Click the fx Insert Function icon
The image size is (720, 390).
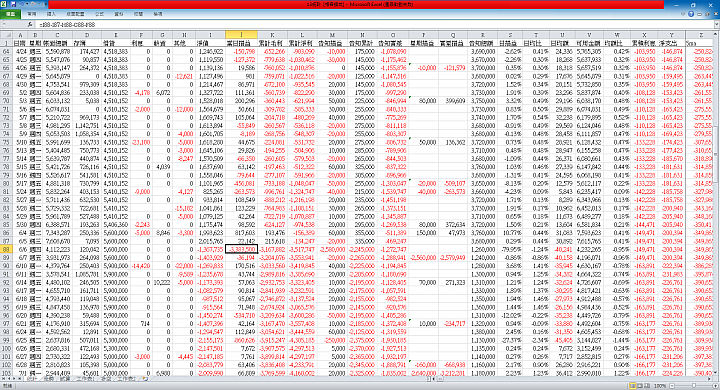pyautogui.click(x=30, y=24)
